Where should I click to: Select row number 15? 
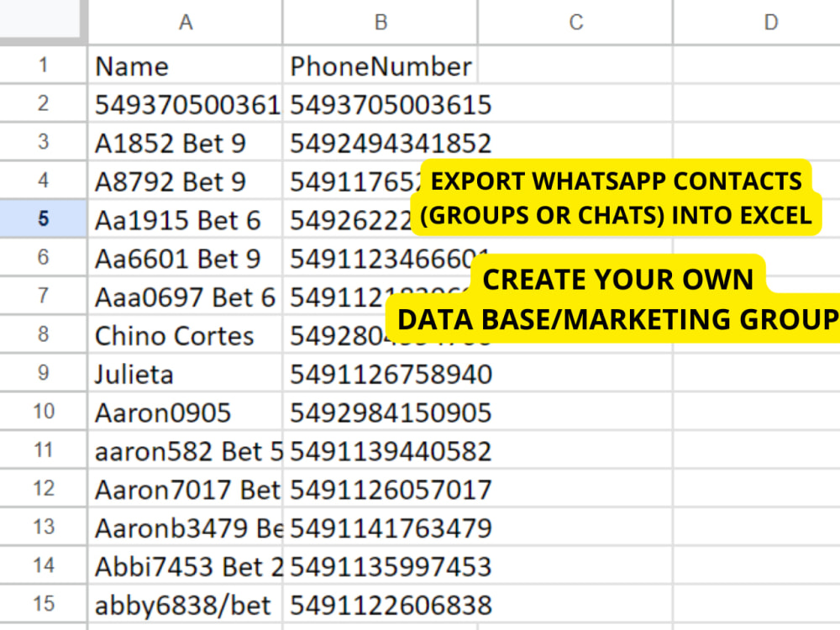pyautogui.click(x=43, y=604)
